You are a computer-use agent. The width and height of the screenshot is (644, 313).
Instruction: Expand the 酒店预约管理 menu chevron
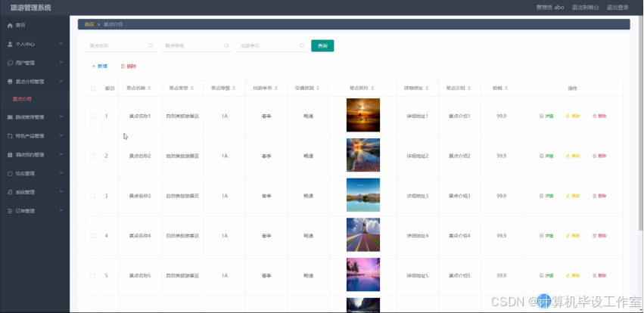(61, 155)
